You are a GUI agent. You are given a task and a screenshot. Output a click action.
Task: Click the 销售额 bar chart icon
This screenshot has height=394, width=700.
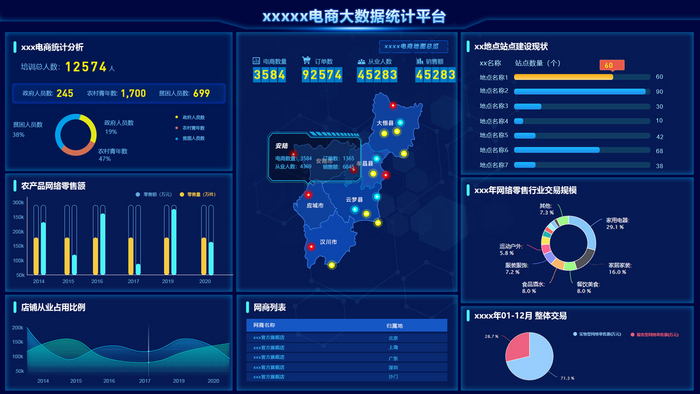tap(420, 61)
